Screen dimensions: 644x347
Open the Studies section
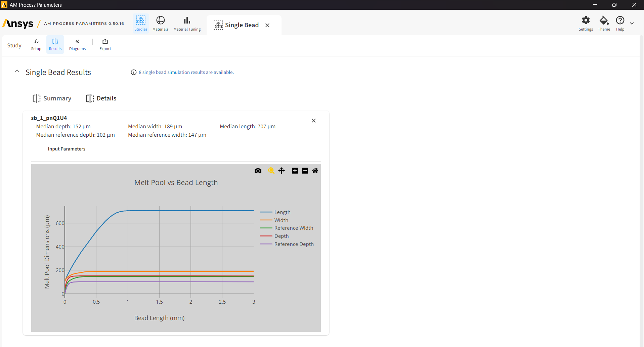141,24
